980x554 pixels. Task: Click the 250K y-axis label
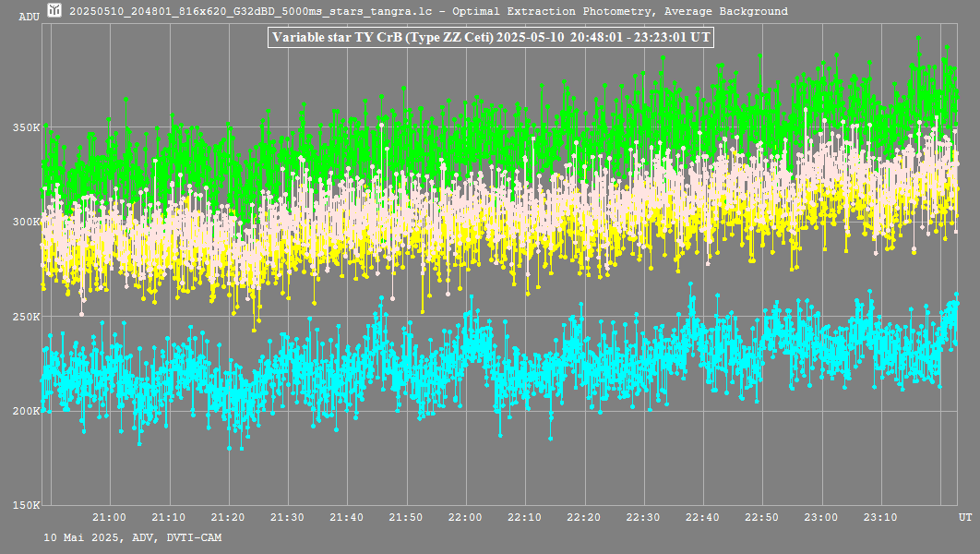point(26,317)
